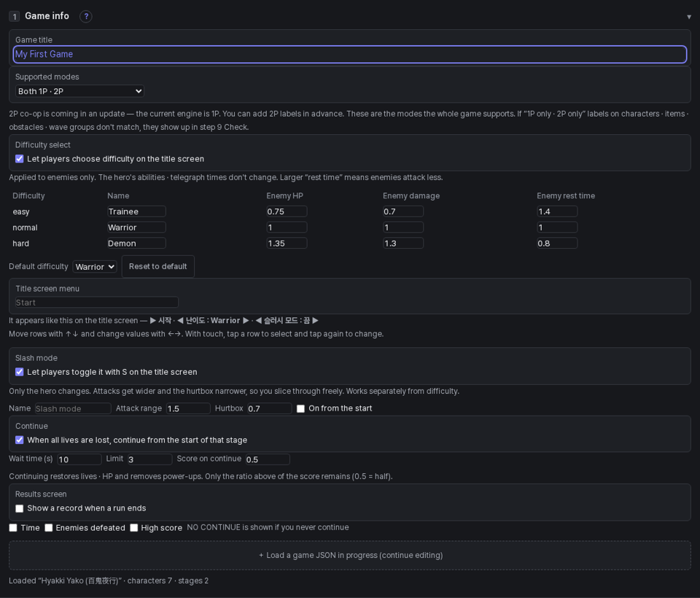
Task: Open the Default difficulty dropdown
Action: click(95, 267)
